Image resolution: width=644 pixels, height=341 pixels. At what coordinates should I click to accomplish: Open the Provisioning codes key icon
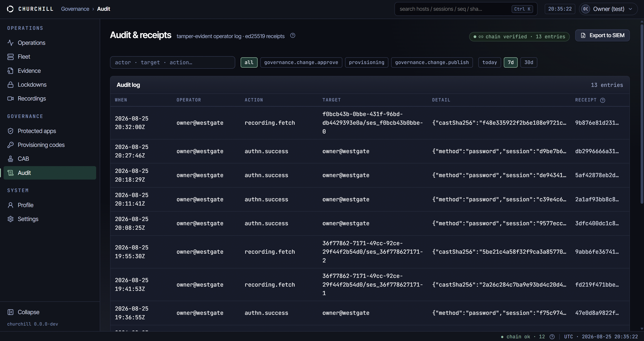(11, 145)
